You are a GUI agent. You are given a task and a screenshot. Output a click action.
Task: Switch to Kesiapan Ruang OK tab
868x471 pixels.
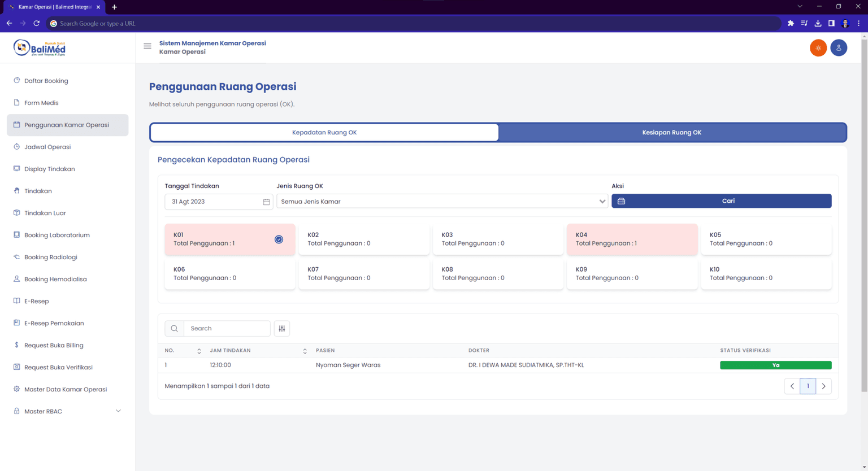click(x=671, y=132)
